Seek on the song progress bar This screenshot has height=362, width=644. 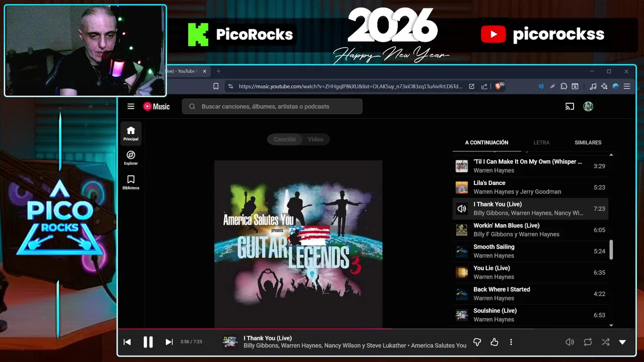click(x=377, y=329)
